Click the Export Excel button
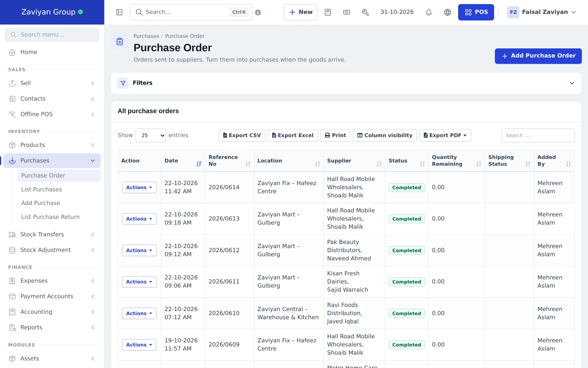Image resolution: width=588 pixels, height=368 pixels. click(x=293, y=135)
